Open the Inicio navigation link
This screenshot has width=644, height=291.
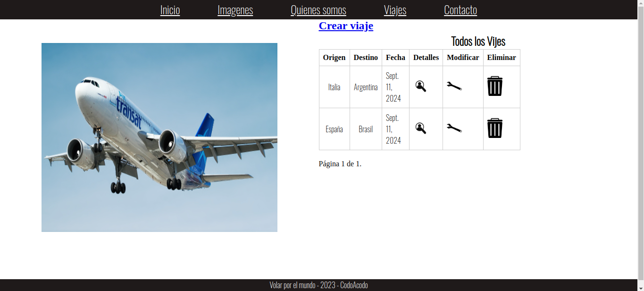tap(170, 10)
